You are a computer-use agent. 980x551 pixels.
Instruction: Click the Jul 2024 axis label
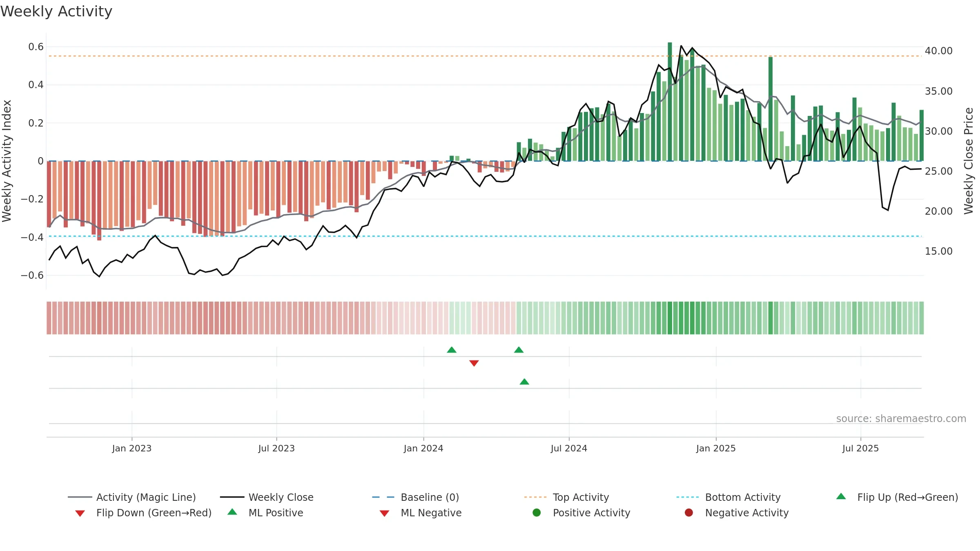569,448
